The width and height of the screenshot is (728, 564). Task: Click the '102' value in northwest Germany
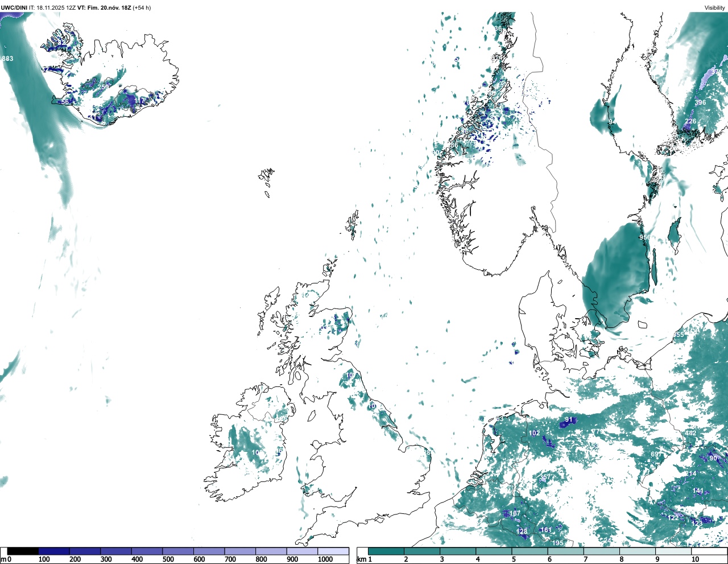click(x=535, y=433)
